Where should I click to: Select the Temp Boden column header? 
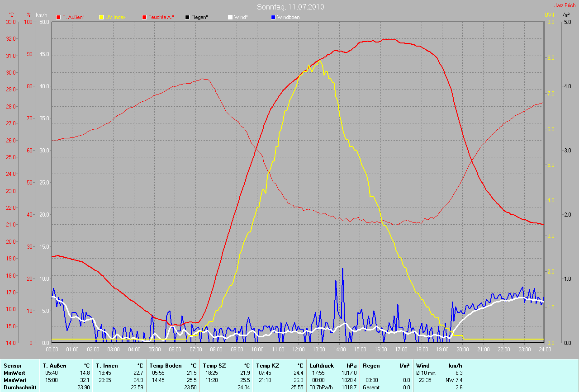coord(166,365)
